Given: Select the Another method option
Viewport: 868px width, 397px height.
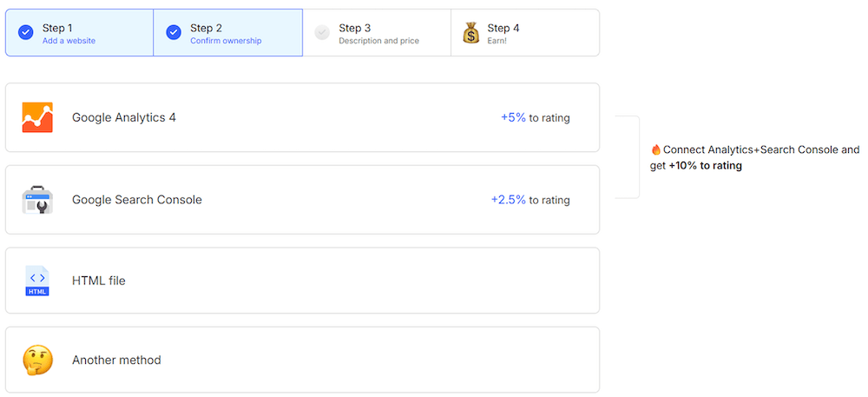Looking at the screenshot, I should pyautogui.click(x=302, y=360).
